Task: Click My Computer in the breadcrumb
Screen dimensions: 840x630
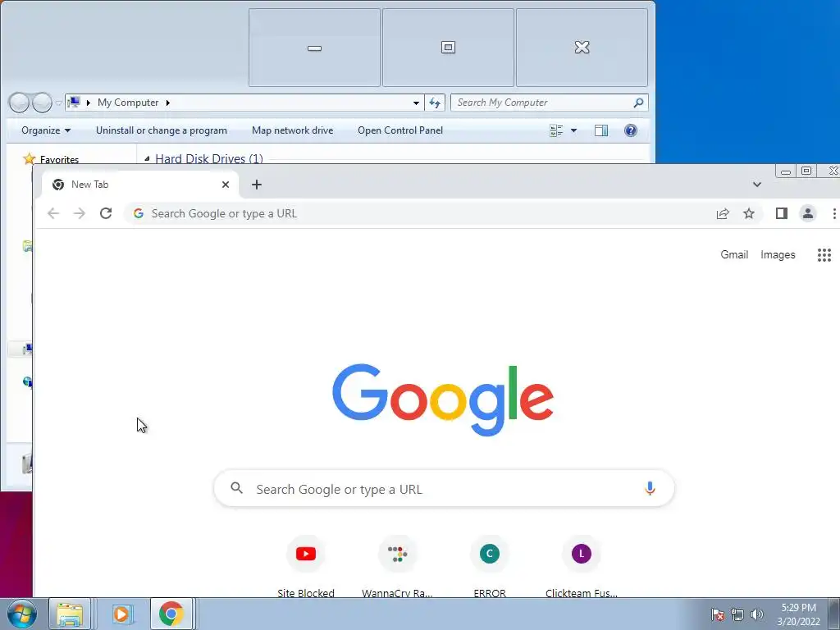Action: click(128, 103)
